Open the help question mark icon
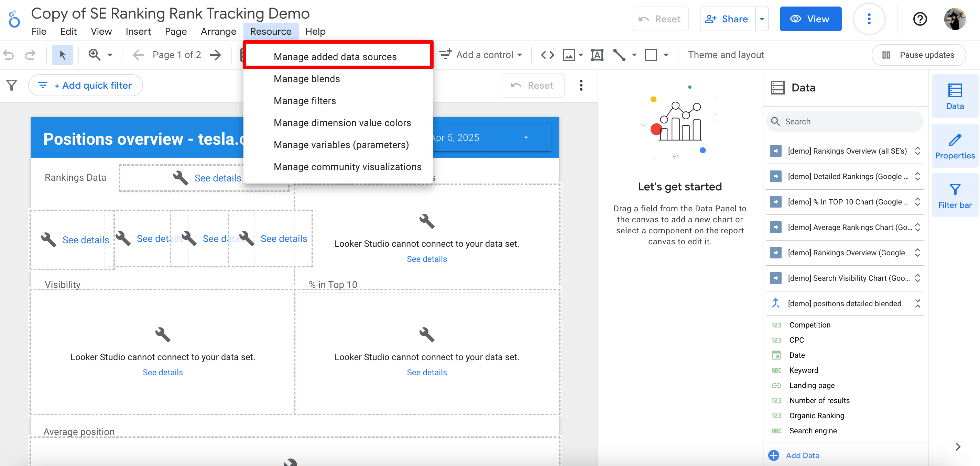The width and height of the screenshot is (980, 466). 919,19
